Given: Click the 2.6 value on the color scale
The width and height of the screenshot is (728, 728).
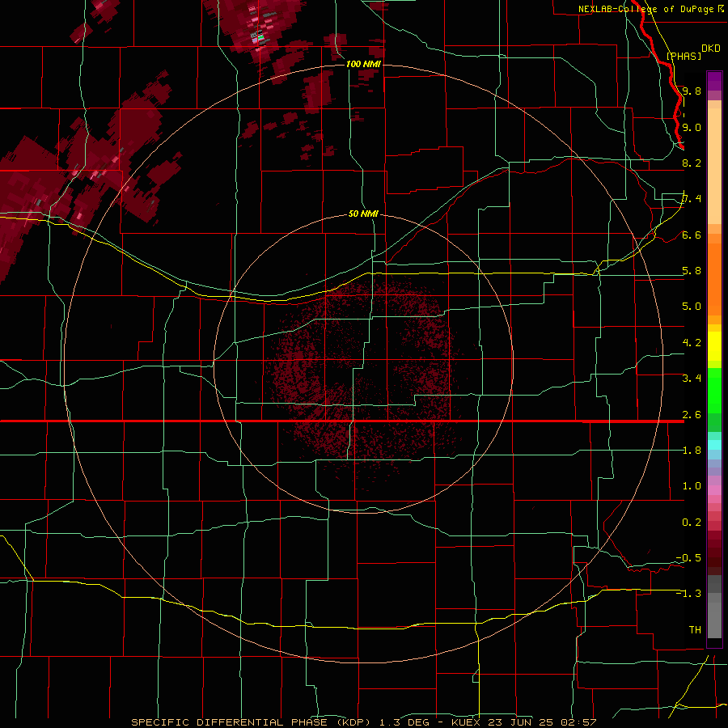Looking at the screenshot, I should tap(692, 414).
